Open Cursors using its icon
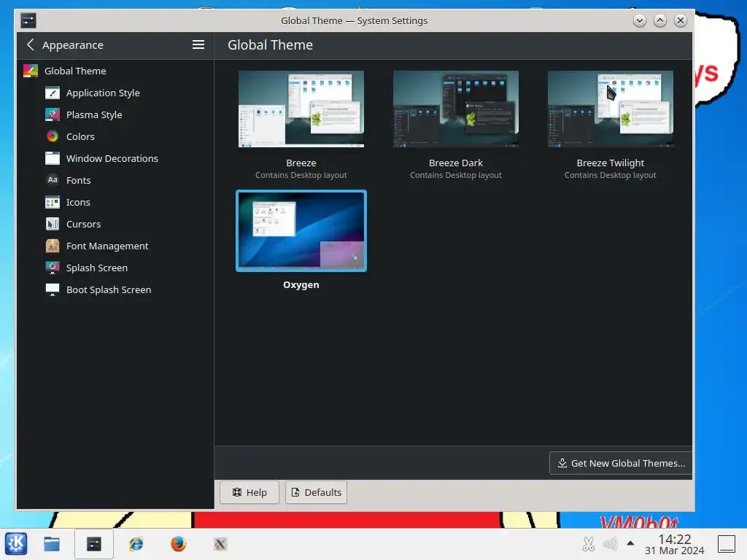 pyautogui.click(x=53, y=224)
